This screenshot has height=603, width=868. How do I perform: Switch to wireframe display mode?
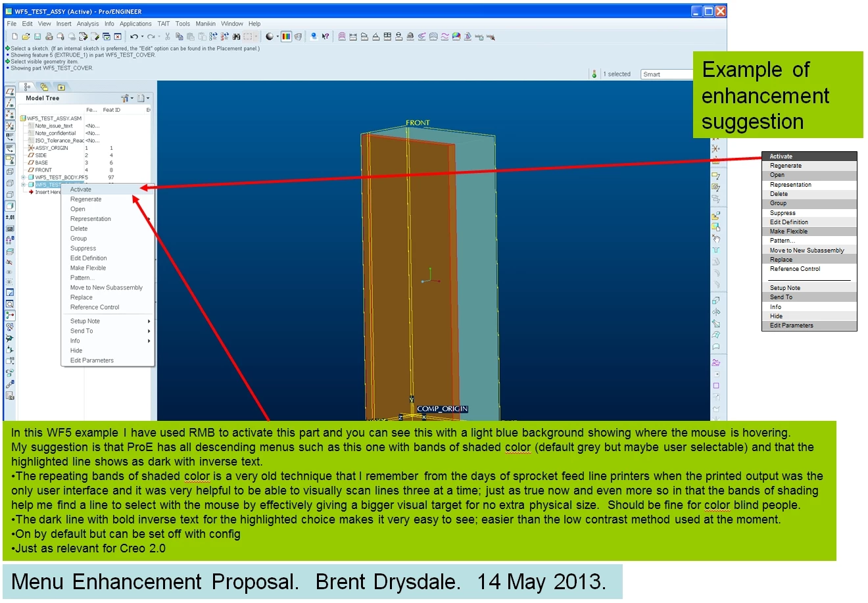10,171
